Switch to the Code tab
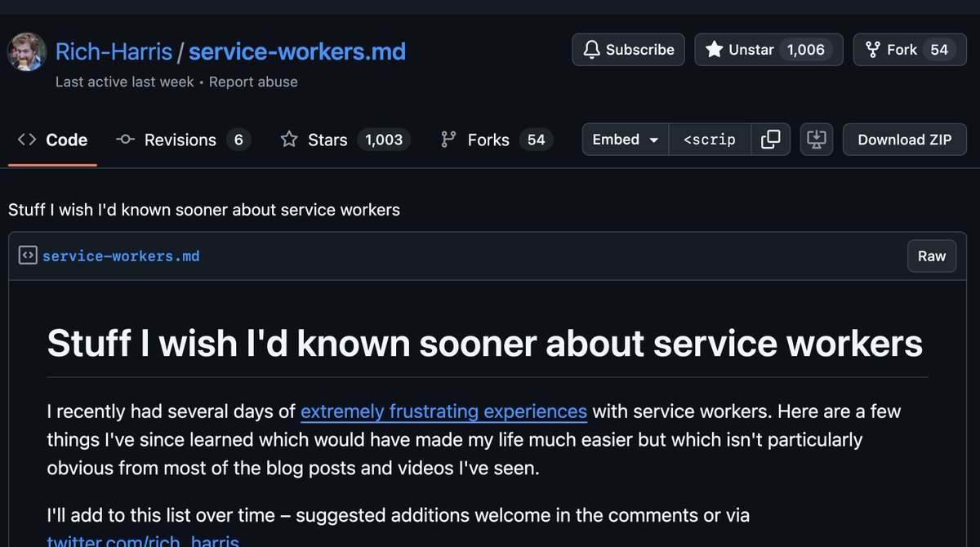980x547 pixels. pos(52,140)
